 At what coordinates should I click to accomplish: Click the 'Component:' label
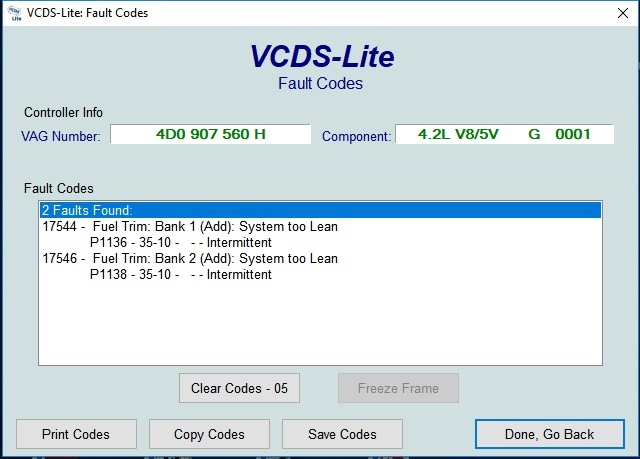pos(357,136)
